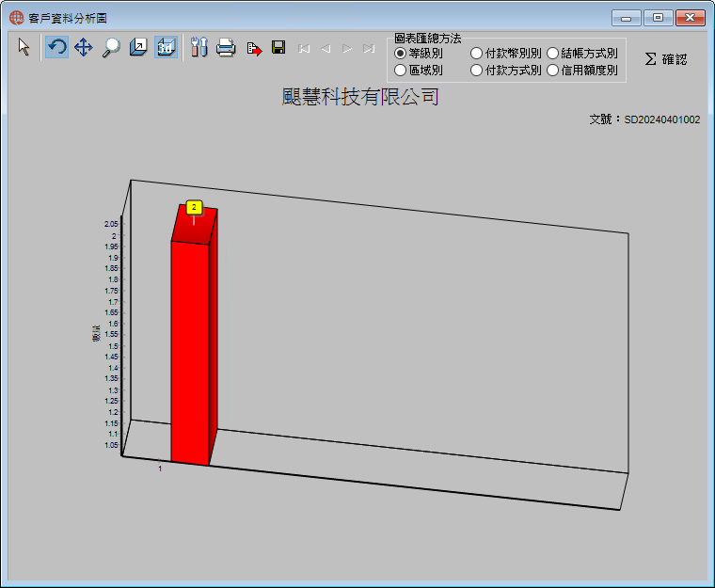Activate the rotate chart tool
715x588 pixels.
pyautogui.click(x=57, y=47)
